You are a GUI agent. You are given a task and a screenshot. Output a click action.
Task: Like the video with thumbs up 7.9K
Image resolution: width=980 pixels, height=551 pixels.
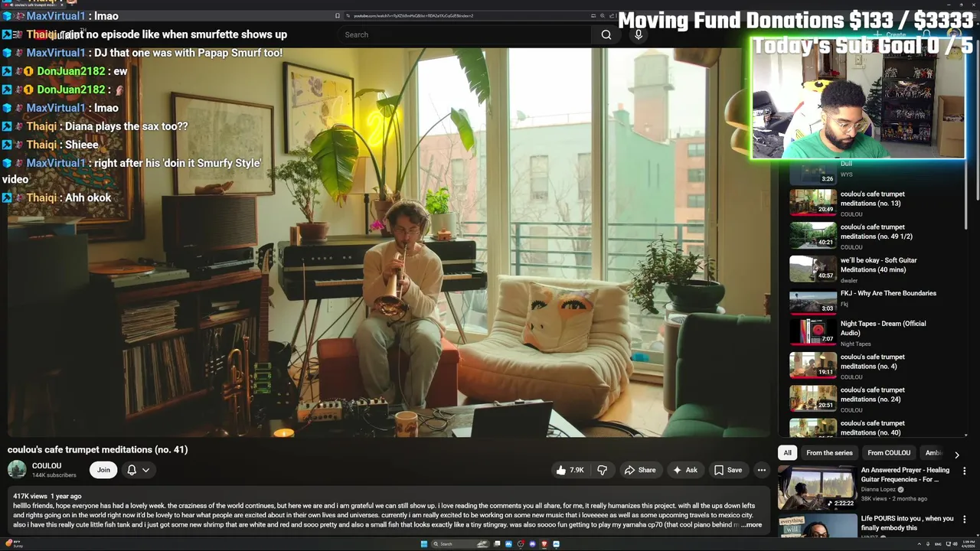click(570, 470)
